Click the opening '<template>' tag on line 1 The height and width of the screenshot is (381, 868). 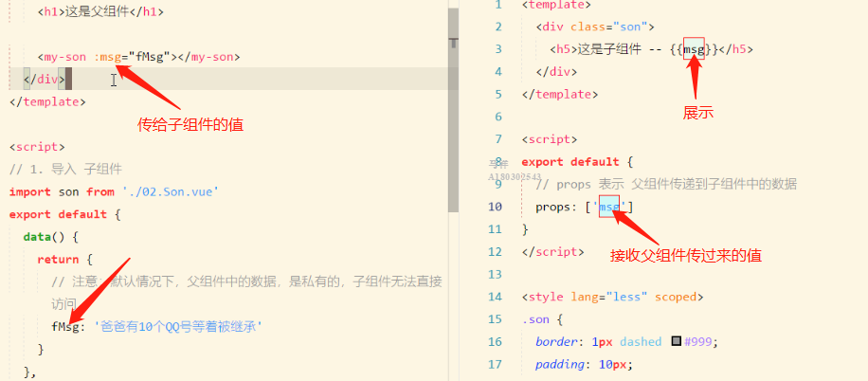click(556, 5)
